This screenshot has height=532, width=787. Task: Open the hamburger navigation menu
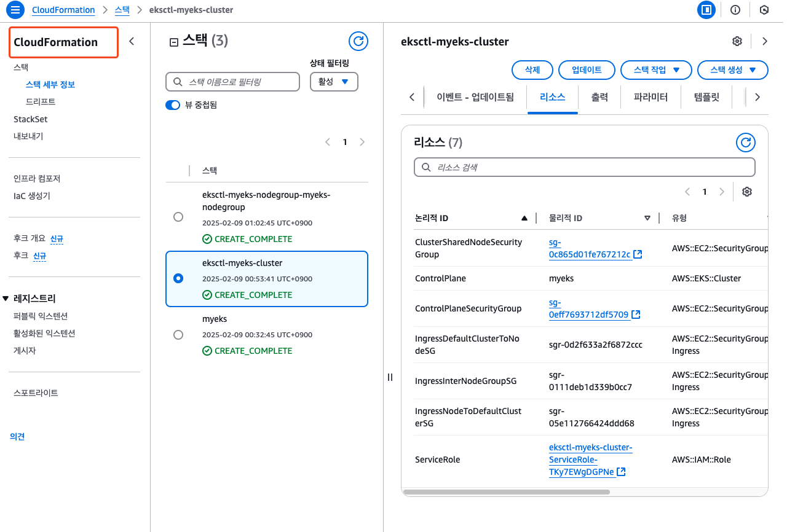(15, 10)
